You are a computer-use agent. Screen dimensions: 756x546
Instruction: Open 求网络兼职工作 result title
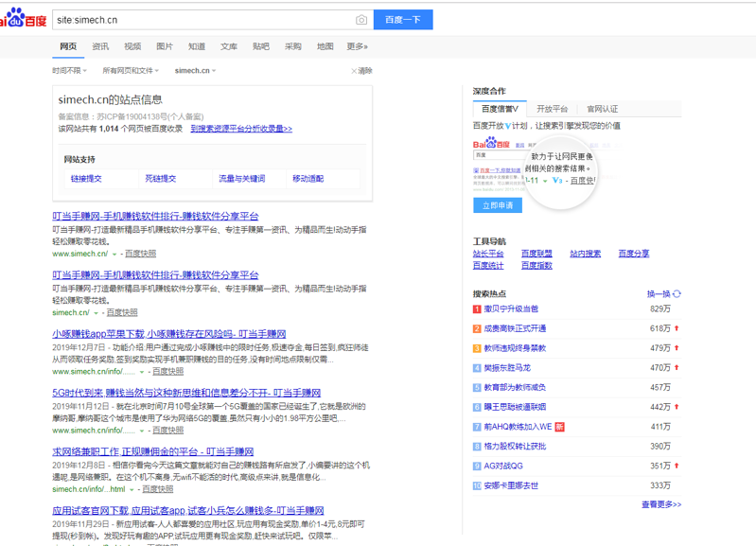[x=153, y=451]
